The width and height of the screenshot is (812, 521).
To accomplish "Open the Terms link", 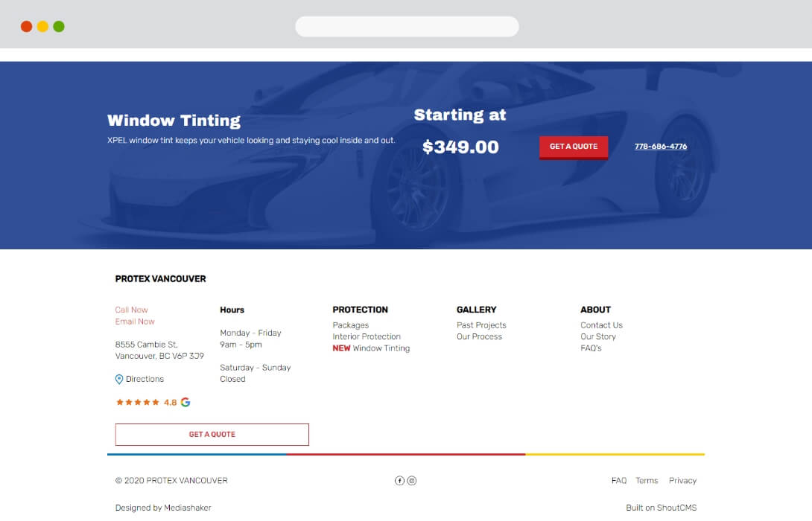I will tap(647, 481).
